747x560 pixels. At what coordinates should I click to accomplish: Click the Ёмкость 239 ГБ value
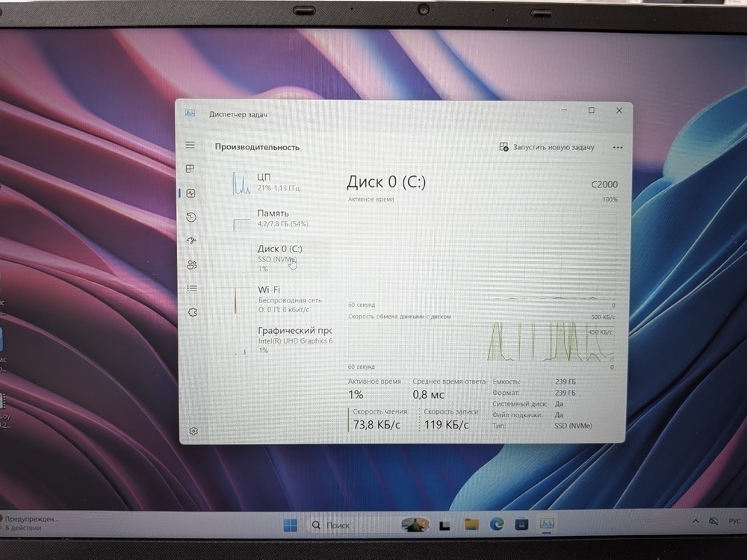565,382
